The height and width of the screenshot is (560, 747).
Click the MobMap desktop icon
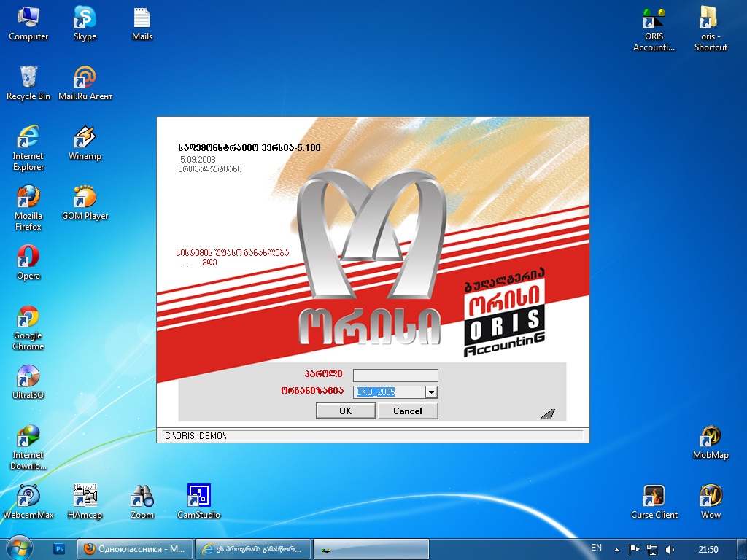tap(711, 437)
